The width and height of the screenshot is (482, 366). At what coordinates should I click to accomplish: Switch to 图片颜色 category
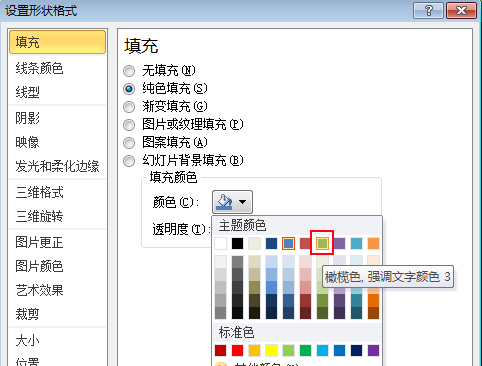58,266
